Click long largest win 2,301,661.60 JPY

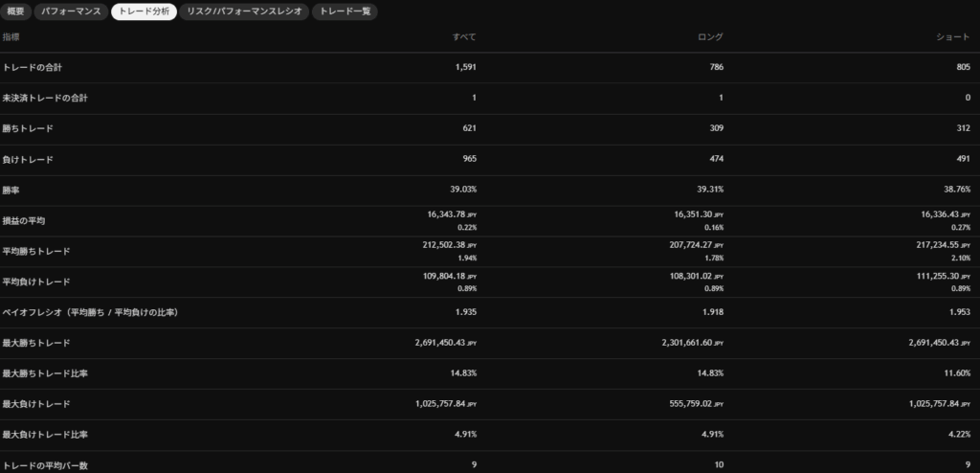[693, 343]
